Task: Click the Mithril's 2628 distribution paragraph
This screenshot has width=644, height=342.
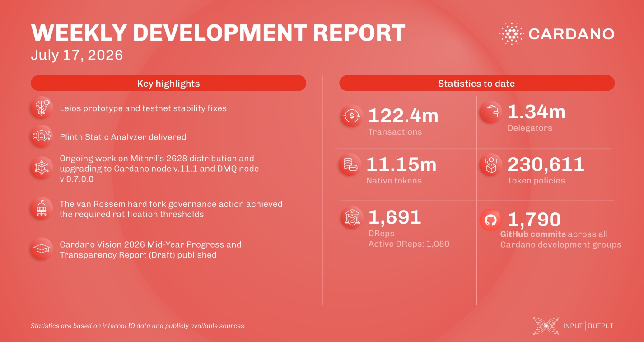Action: (x=159, y=168)
